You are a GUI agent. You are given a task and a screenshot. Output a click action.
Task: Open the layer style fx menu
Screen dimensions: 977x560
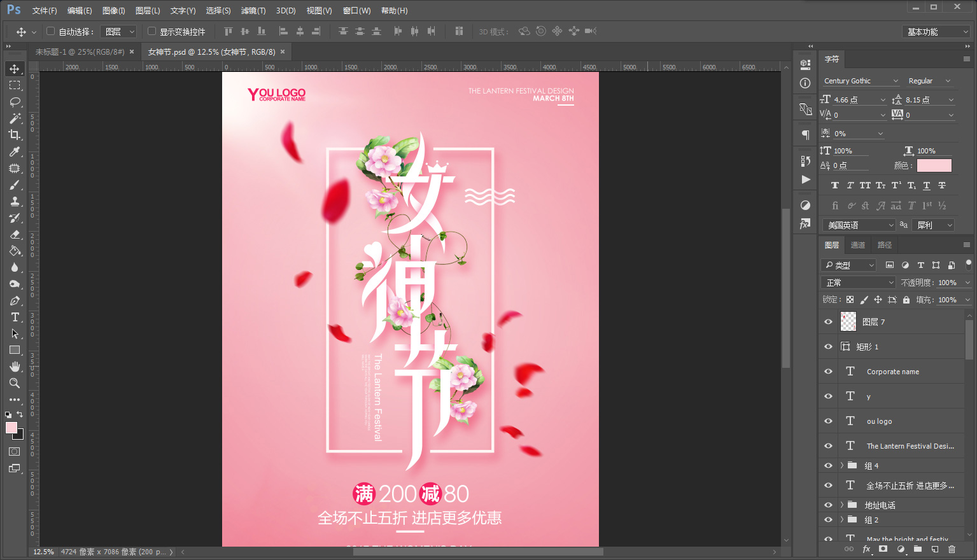click(866, 549)
